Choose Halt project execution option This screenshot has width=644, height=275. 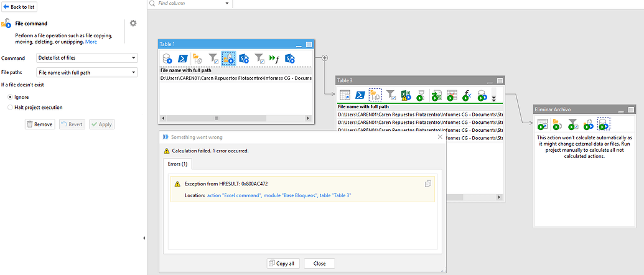[11, 107]
